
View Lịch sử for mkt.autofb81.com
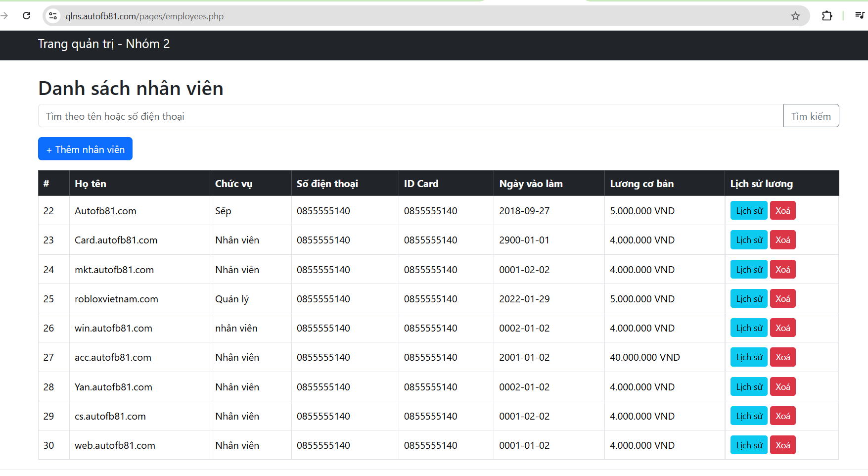(x=749, y=270)
